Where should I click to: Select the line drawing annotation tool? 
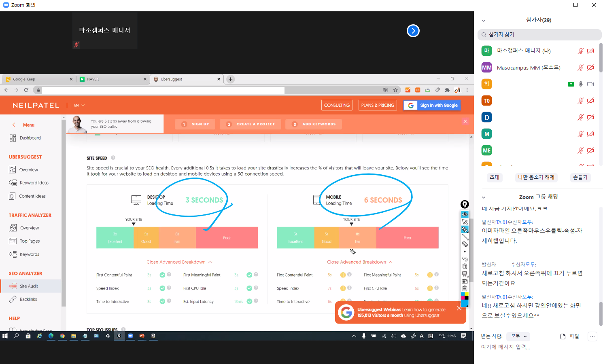point(465,237)
